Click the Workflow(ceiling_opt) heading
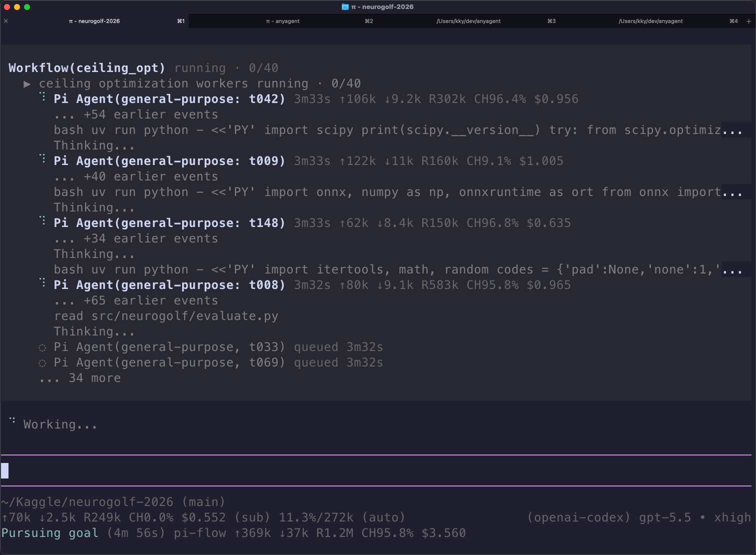 coord(87,68)
